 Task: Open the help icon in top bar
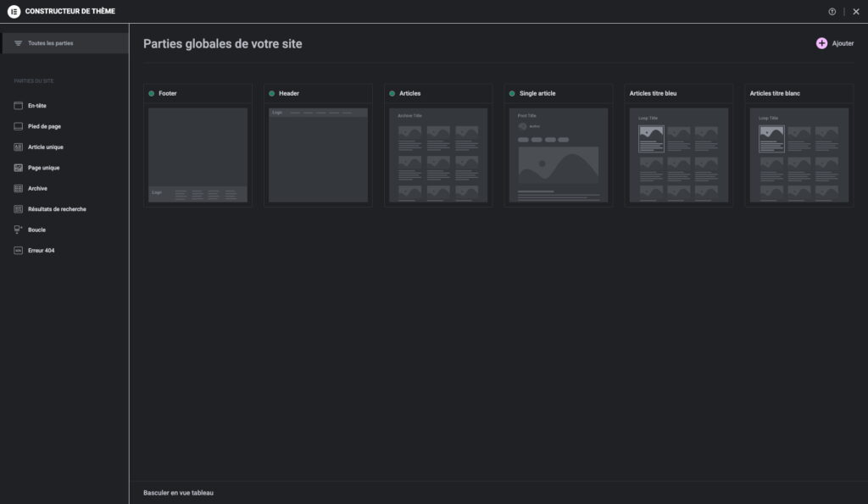click(x=832, y=11)
